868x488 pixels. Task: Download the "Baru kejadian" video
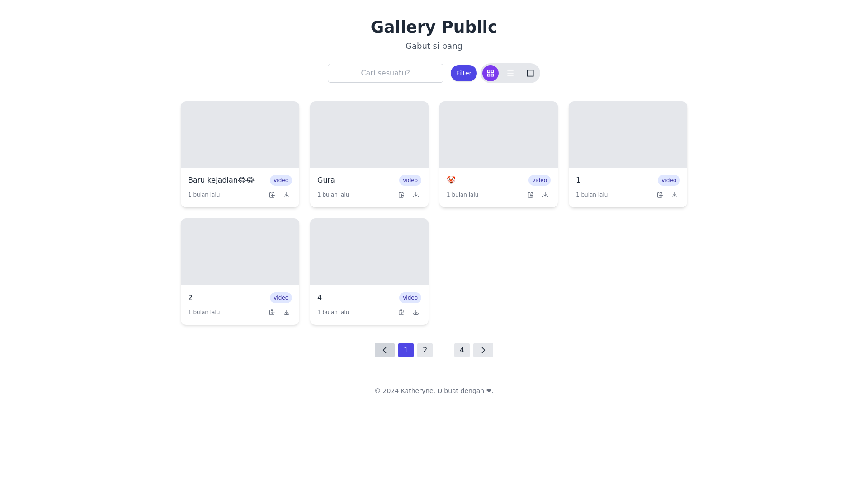[286, 194]
